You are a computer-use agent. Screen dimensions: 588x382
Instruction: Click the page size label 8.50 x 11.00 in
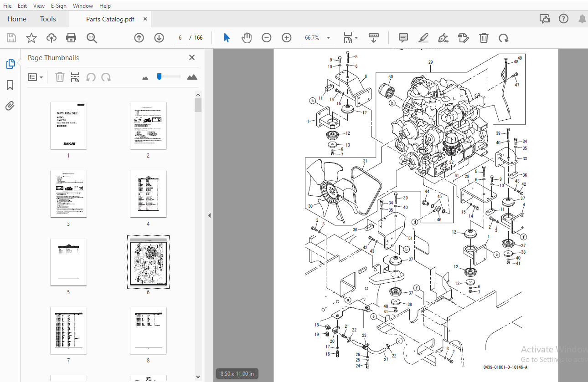coord(237,374)
